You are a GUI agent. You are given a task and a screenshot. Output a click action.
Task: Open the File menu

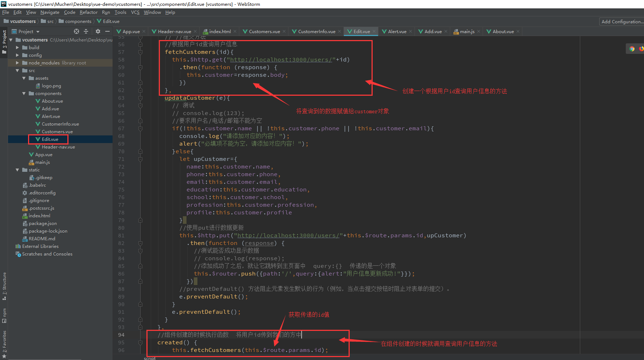[5, 12]
